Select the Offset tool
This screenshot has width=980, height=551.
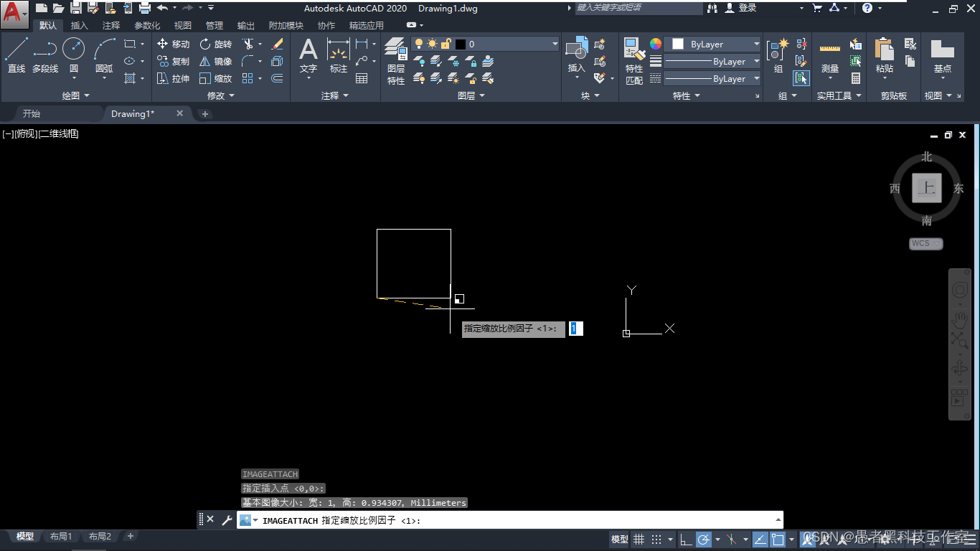[278, 78]
